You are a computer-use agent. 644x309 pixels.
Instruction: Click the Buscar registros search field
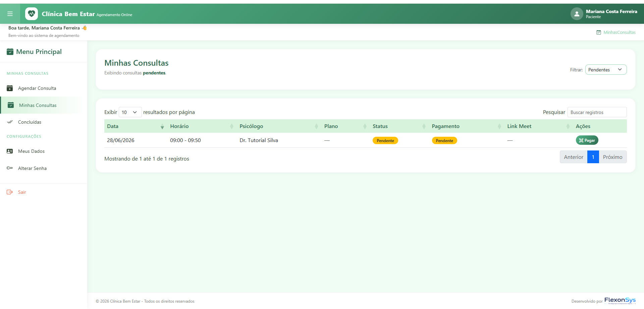click(597, 112)
